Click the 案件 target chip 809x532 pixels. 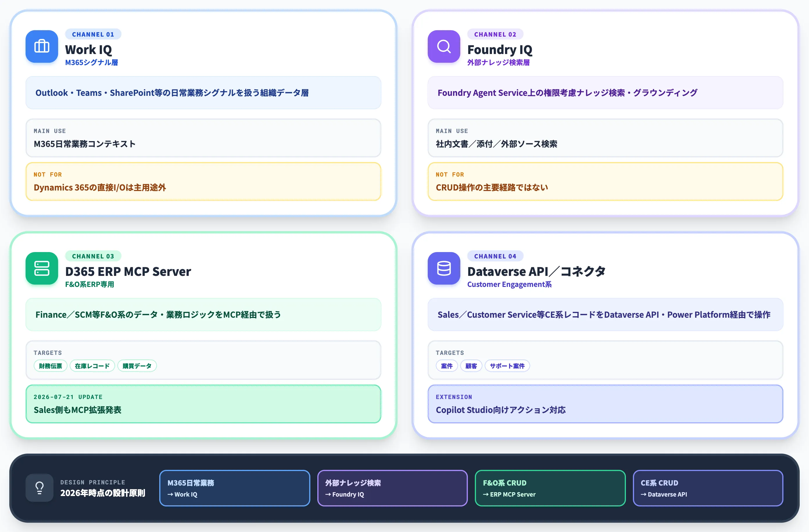(447, 366)
